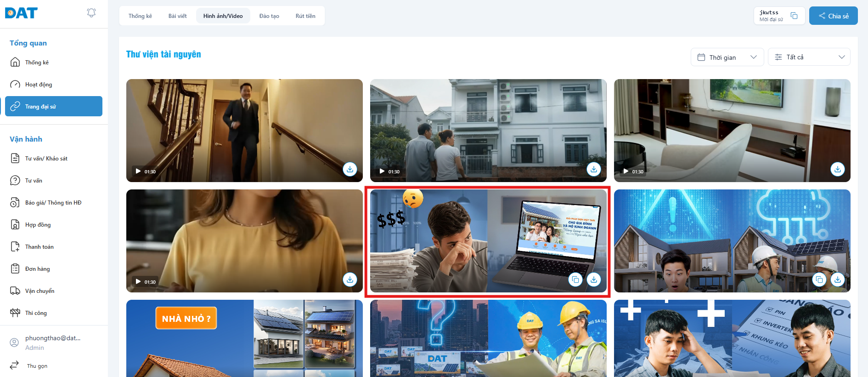Copy the solar house engineers image

pyautogui.click(x=819, y=280)
